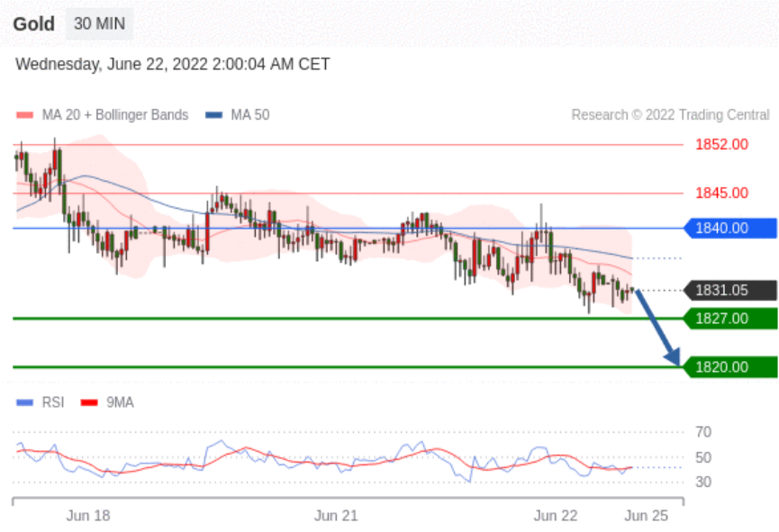Click the MA 20 + Bollinger Bands legend swatch

click(24, 115)
